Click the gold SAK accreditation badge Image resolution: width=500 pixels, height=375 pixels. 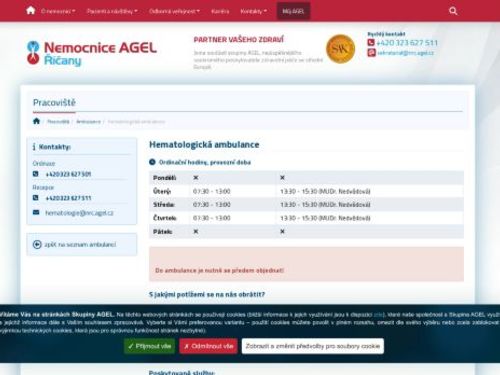pos(340,49)
